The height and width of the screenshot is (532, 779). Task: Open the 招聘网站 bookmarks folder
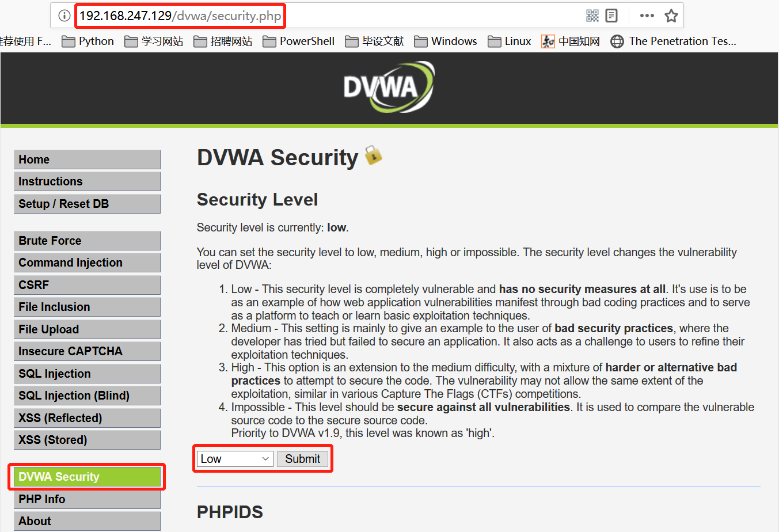[x=223, y=41]
